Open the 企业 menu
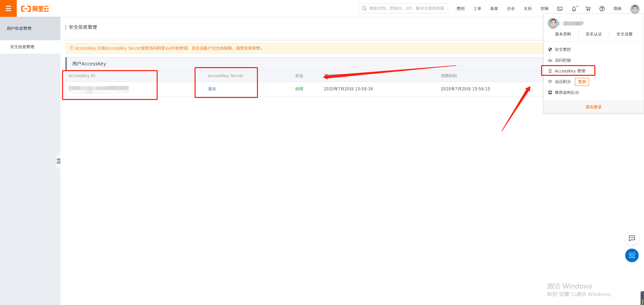The height and width of the screenshot is (305, 644). [x=511, y=9]
